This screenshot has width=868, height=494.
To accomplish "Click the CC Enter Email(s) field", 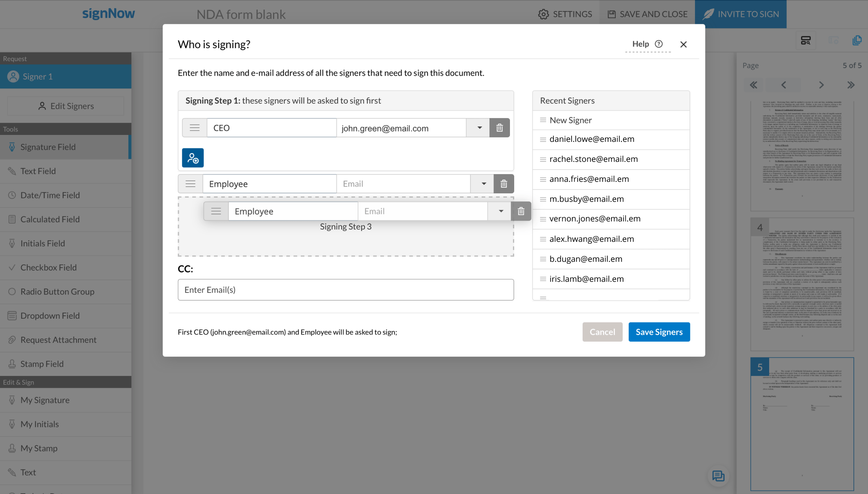I will pyautogui.click(x=345, y=290).
